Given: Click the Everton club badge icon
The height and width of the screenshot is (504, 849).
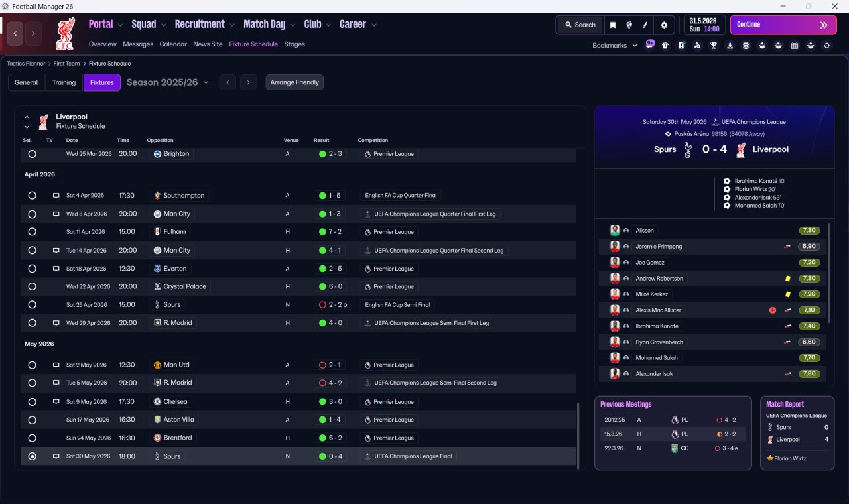Looking at the screenshot, I should coord(157,269).
